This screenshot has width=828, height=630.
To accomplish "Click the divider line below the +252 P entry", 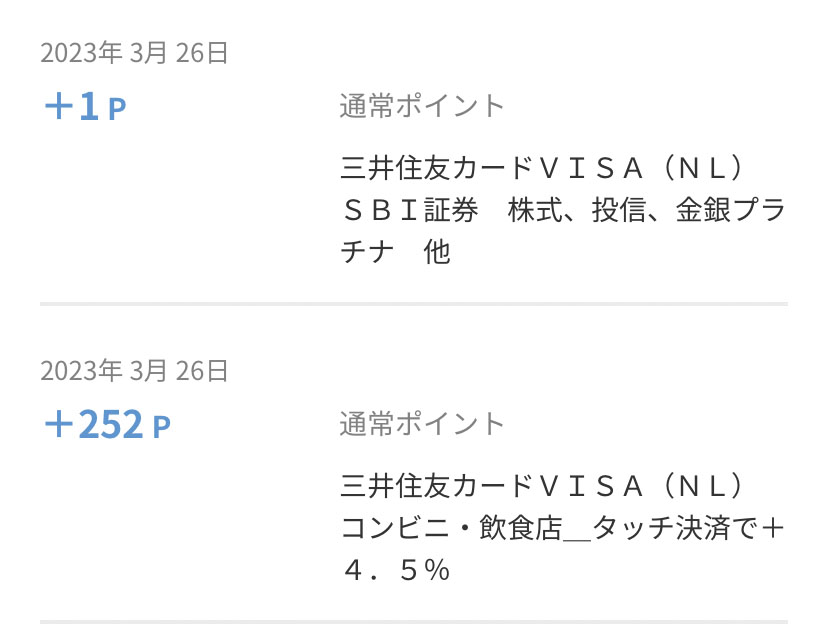I will [x=414, y=621].
